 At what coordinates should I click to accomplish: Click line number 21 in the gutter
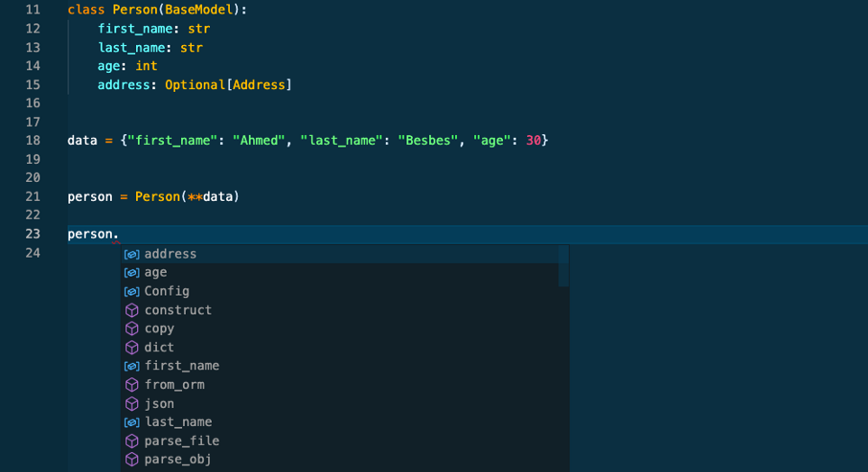[x=32, y=197]
